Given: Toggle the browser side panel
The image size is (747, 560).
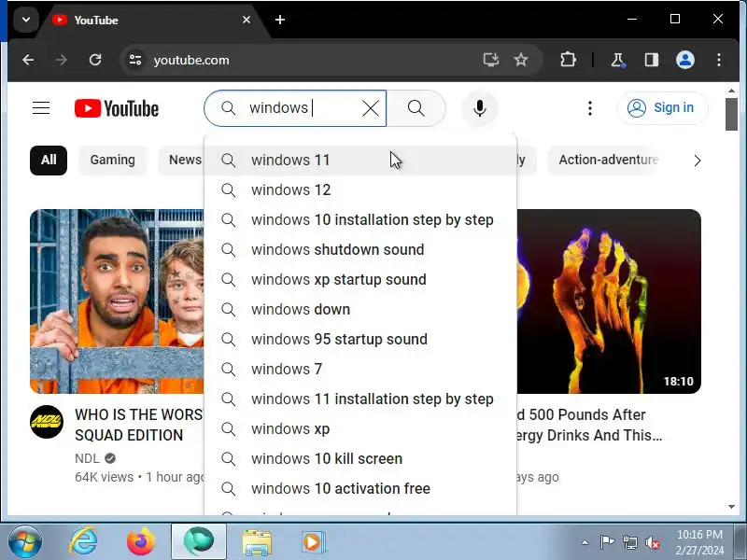Looking at the screenshot, I should [651, 60].
